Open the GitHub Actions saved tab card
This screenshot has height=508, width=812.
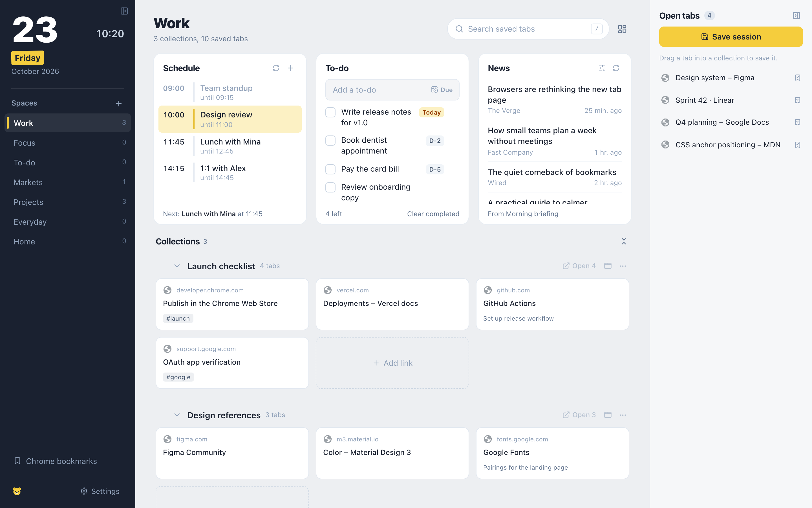tap(552, 304)
